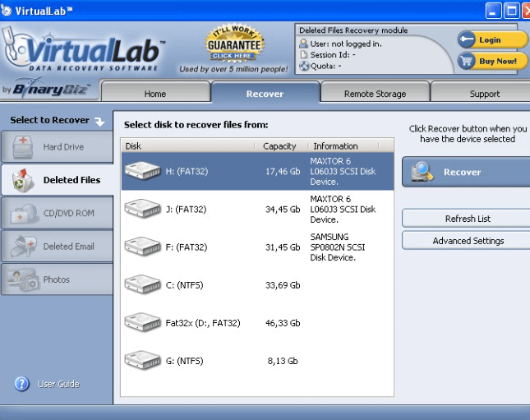The height and width of the screenshot is (420, 530).
Task: Click the Guarantee badge seal
Action: click(234, 44)
